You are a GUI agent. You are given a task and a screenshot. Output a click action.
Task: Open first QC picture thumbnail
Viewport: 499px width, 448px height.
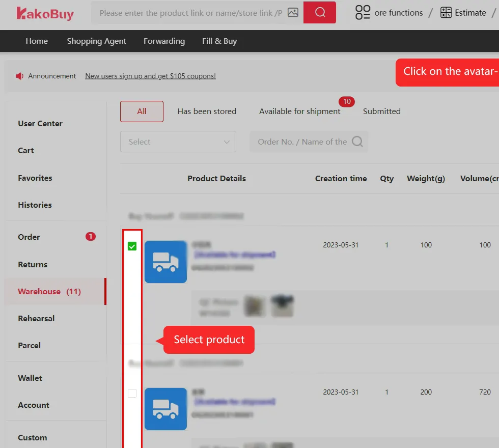tap(255, 306)
